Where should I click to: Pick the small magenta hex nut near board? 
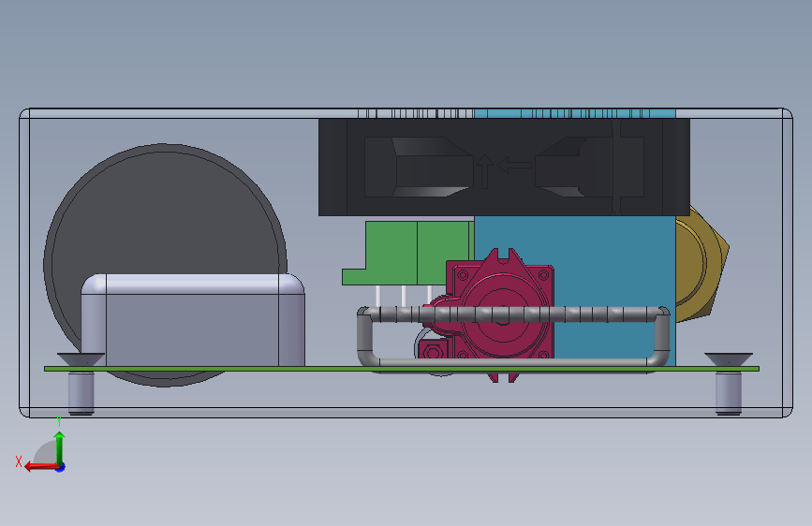pyautogui.click(x=433, y=352)
